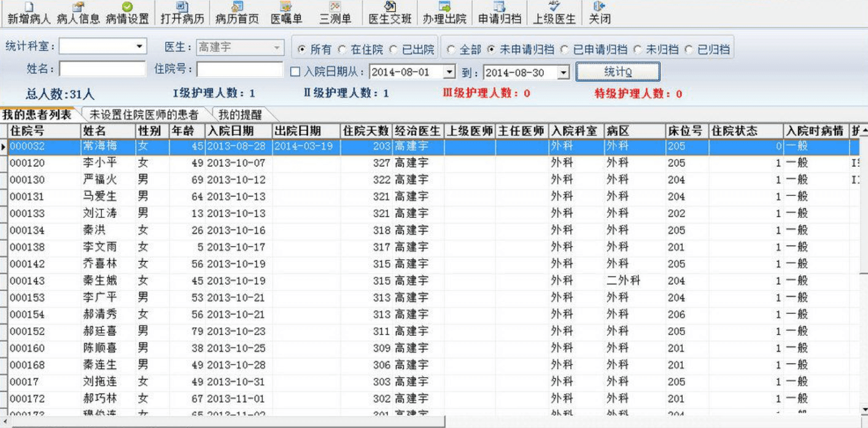Open the 病情设置 toolbar icon
The width and height of the screenshot is (868, 428).
point(127,13)
